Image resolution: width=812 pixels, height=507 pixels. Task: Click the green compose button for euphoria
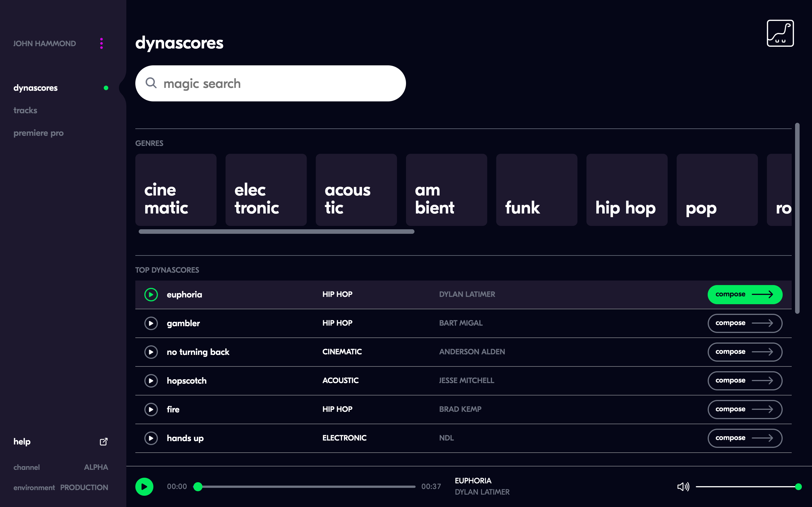pyautogui.click(x=745, y=294)
